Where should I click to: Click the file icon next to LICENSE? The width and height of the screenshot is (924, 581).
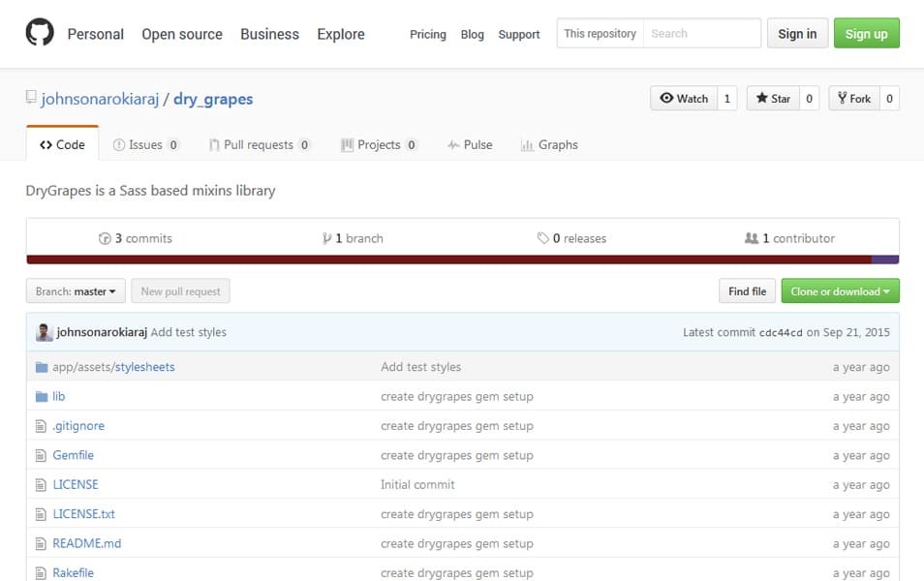click(x=41, y=485)
